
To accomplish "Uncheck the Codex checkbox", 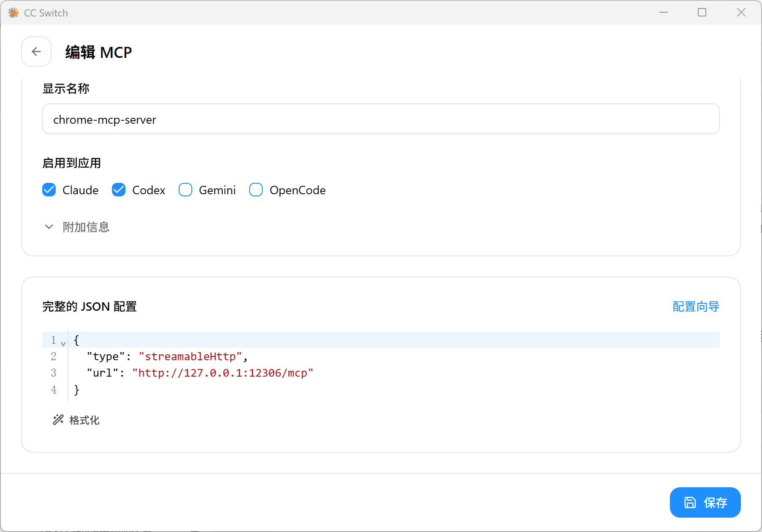I will 119,190.
